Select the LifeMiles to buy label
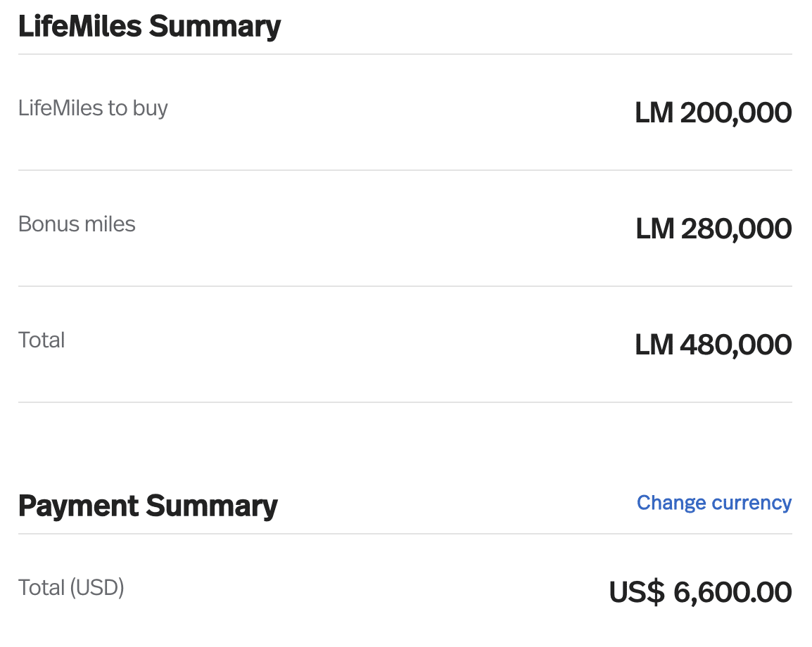 [93, 108]
